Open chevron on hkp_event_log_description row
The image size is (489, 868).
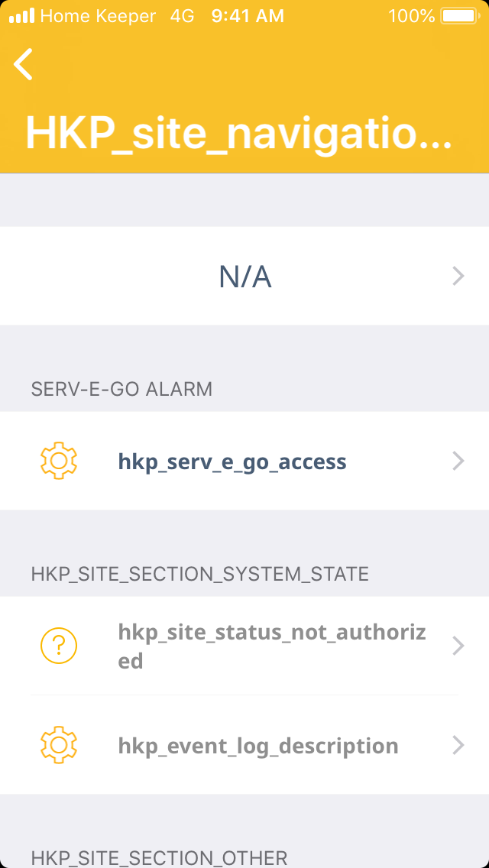coord(458,745)
